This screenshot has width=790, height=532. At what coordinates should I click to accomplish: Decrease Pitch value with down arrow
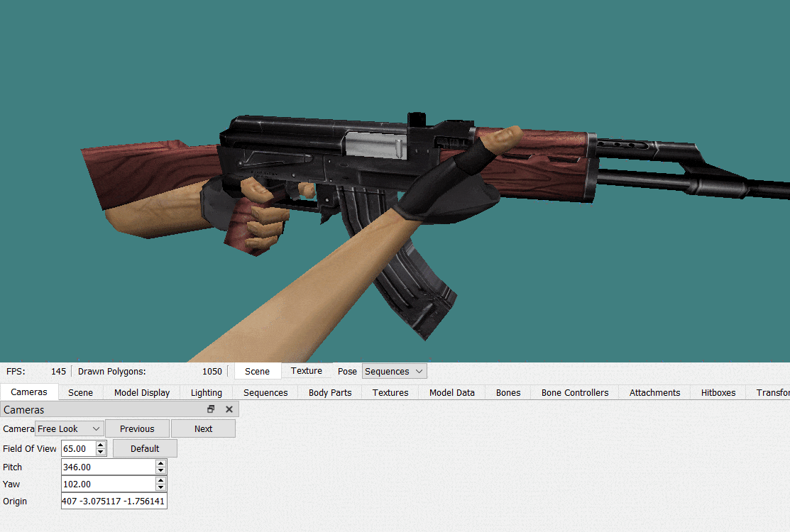tap(160, 470)
